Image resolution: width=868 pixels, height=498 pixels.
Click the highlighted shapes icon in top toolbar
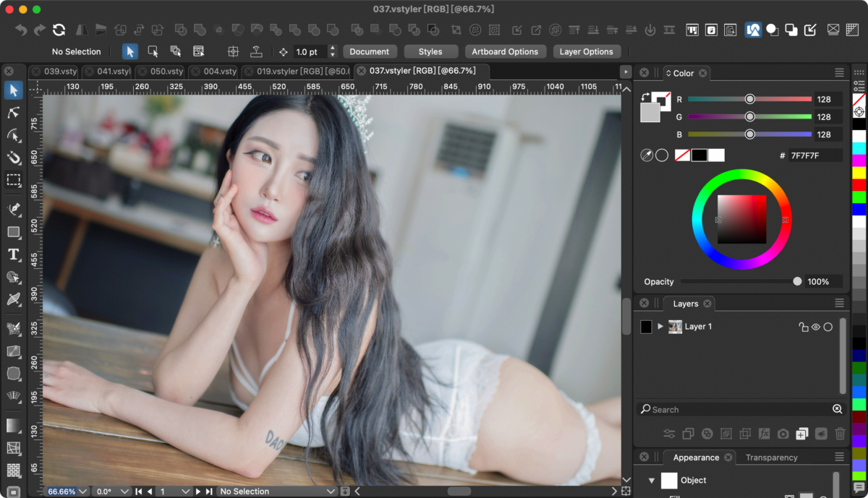click(754, 30)
